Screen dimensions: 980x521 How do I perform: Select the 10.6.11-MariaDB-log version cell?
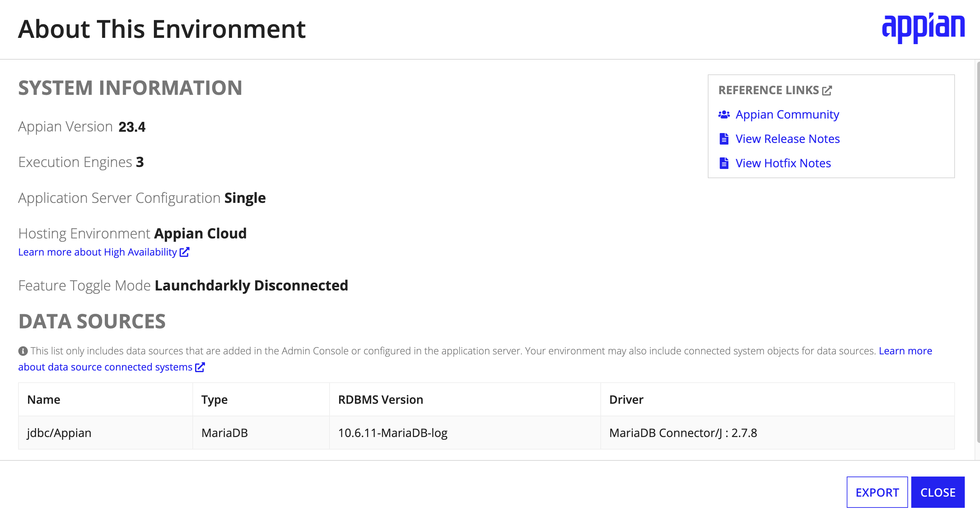click(465, 433)
